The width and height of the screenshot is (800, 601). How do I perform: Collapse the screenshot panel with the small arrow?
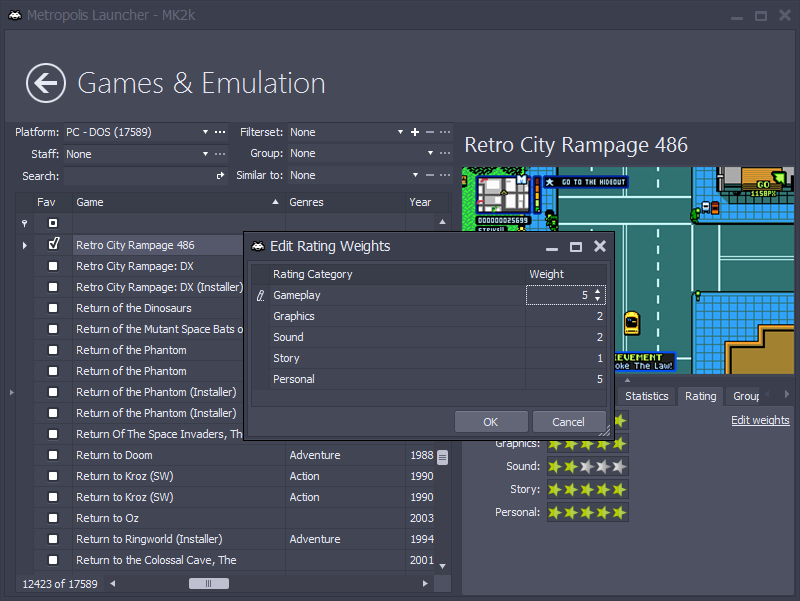pyautogui.click(x=628, y=380)
